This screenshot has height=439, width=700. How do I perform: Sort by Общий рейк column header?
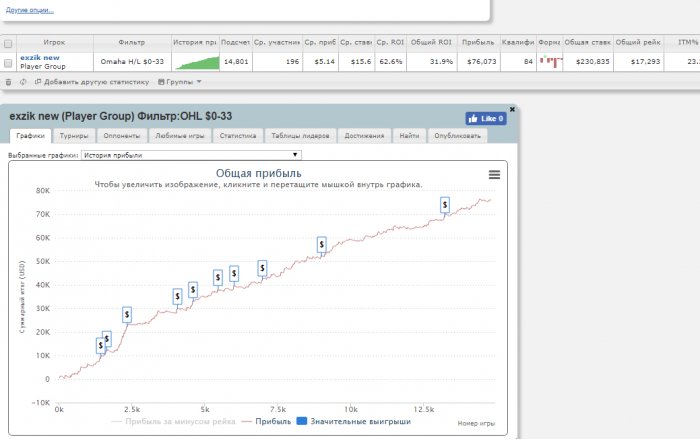(x=638, y=42)
